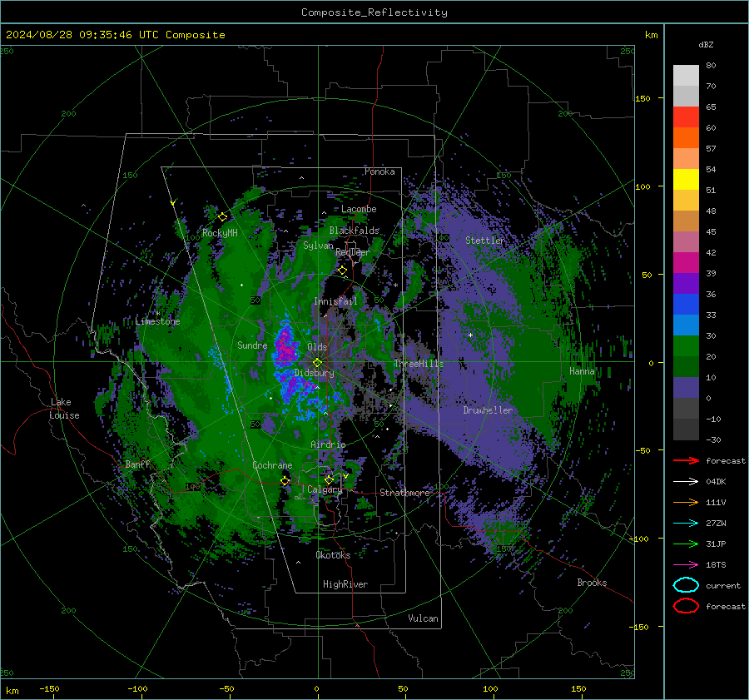Select the magenta swatch between 42 and 39
Screen dimensions: 749x700
coord(686,263)
